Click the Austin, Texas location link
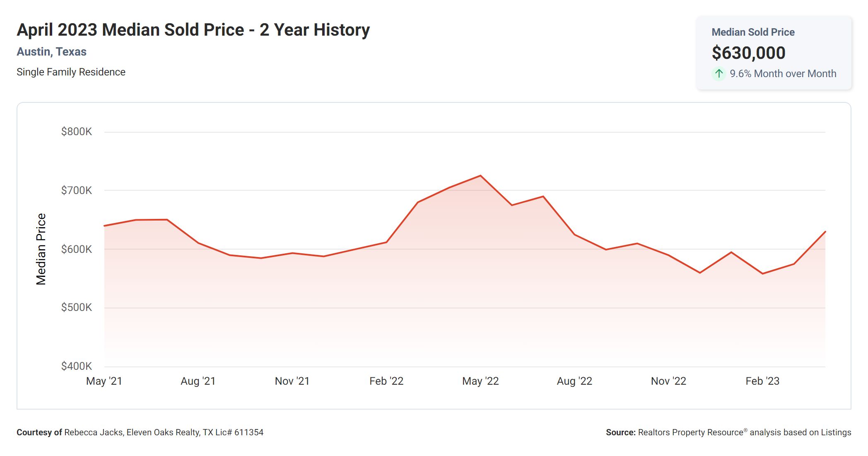The image size is (868, 456). click(51, 52)
